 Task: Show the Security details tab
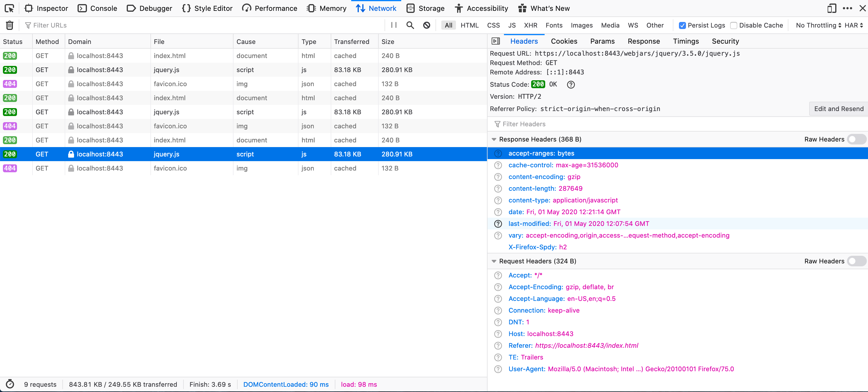725,41
